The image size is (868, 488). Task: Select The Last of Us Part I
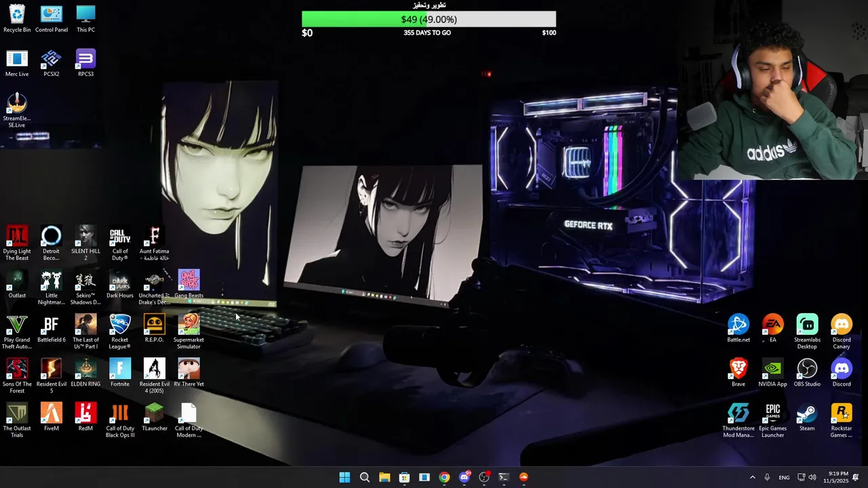85,332
